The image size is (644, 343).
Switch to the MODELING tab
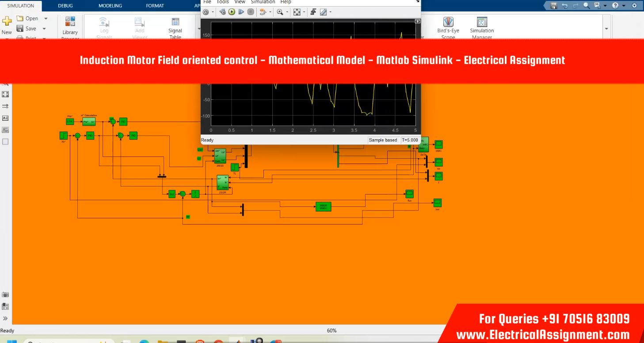pos(111,6)
